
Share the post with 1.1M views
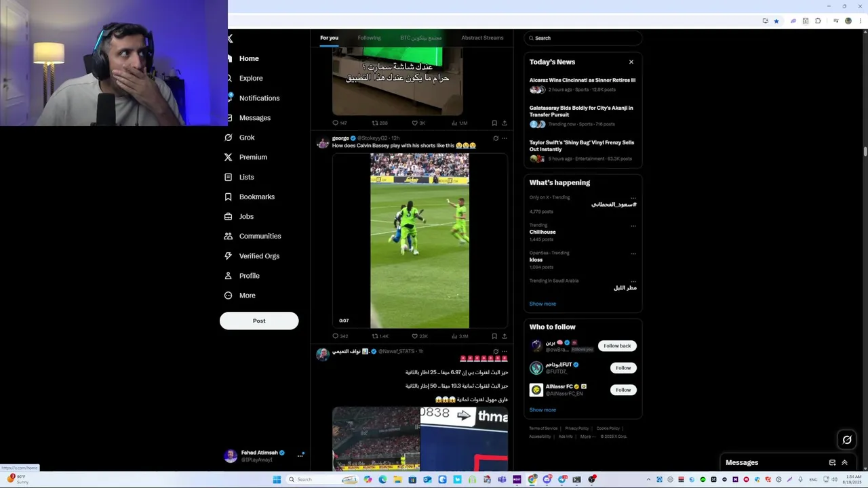tap(505, 123)
